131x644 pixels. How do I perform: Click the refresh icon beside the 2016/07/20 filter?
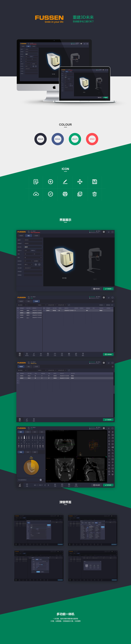click(x=69, y=305)
